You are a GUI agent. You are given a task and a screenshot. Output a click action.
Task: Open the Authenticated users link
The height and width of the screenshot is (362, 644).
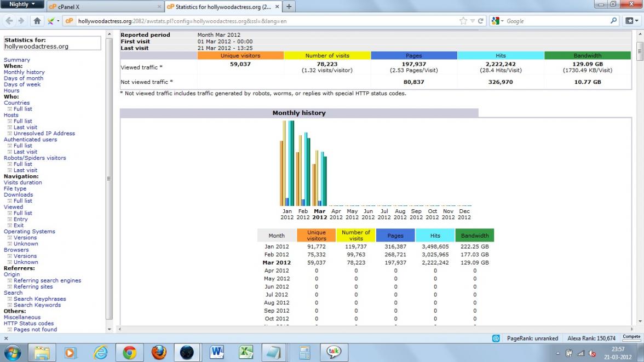[31, 140]
